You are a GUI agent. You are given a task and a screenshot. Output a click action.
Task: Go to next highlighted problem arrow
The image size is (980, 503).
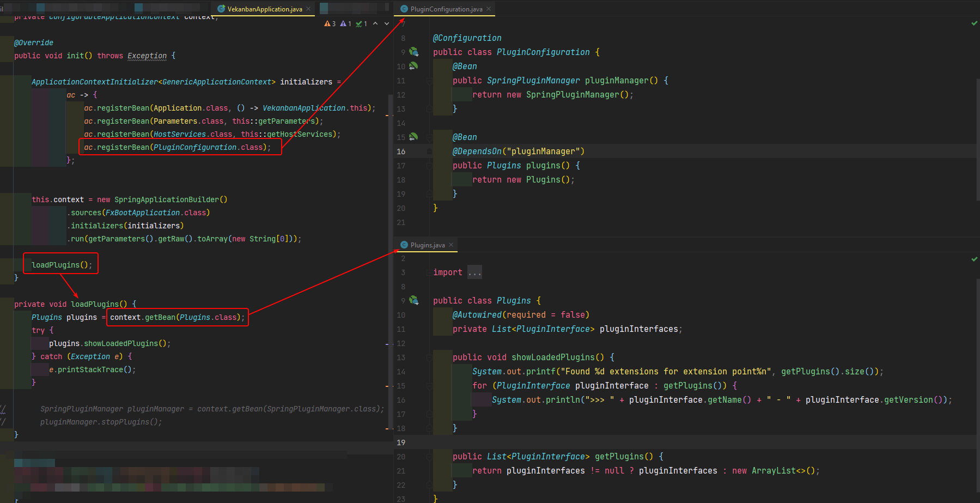coord(387,23)
